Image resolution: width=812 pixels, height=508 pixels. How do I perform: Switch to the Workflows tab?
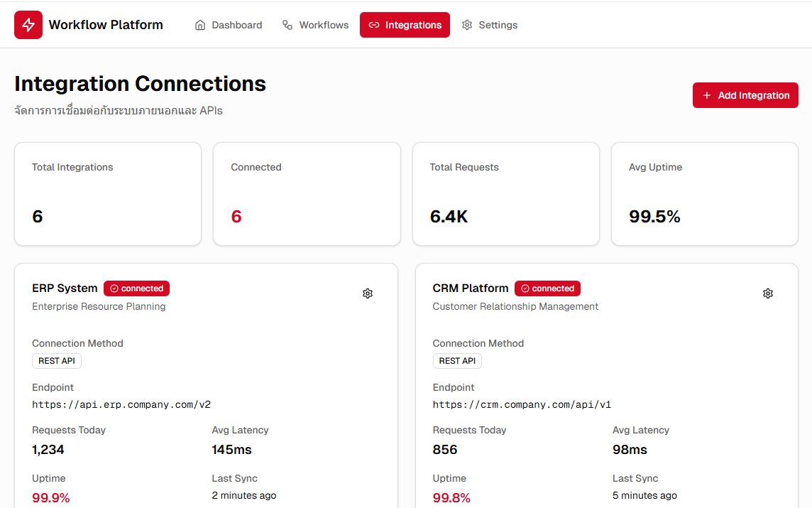point(315,25)
